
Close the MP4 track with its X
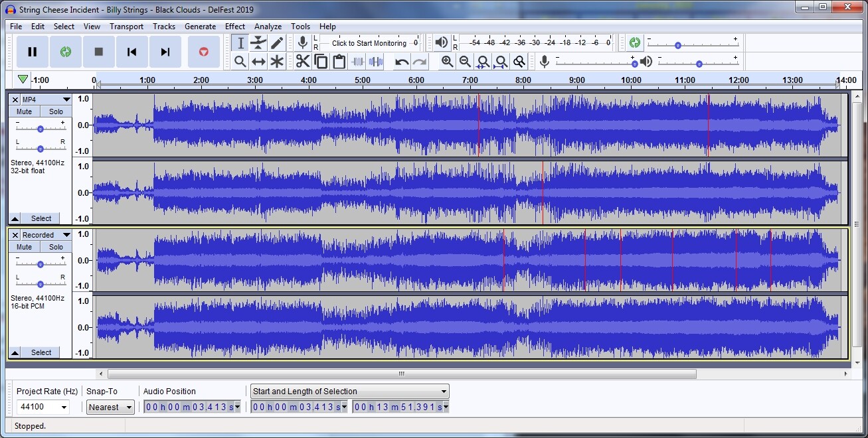[15, 100]
